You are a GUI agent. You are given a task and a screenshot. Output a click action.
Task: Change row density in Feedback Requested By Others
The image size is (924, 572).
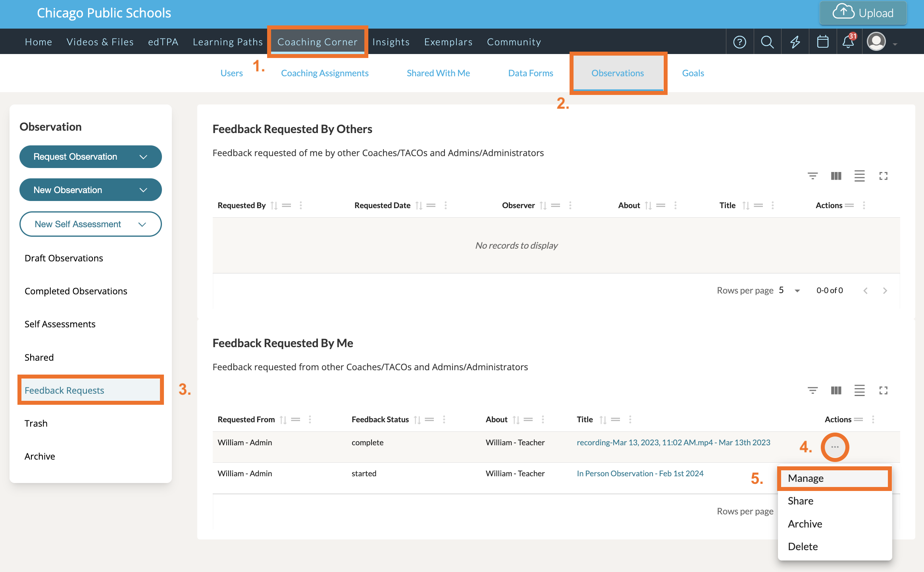[x=859, y=176]
